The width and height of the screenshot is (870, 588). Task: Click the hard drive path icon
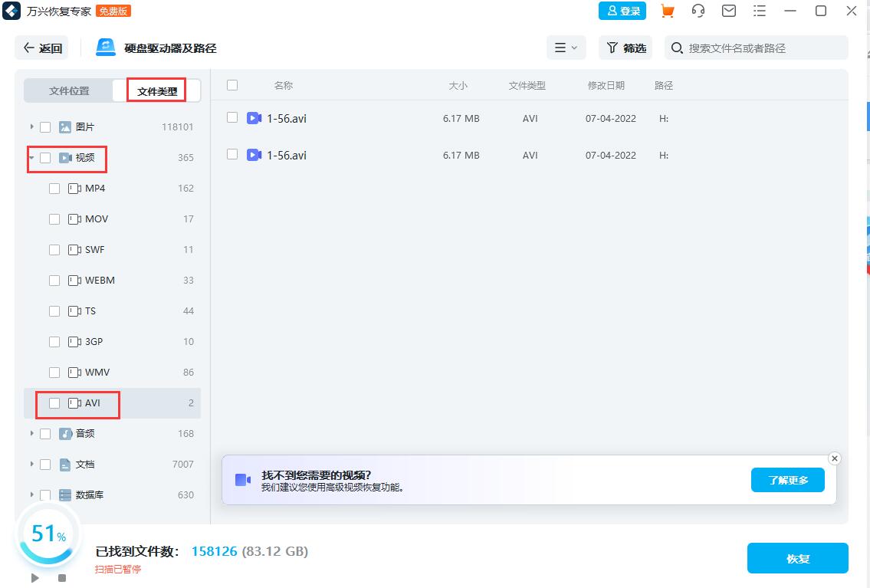coord(106,48)
